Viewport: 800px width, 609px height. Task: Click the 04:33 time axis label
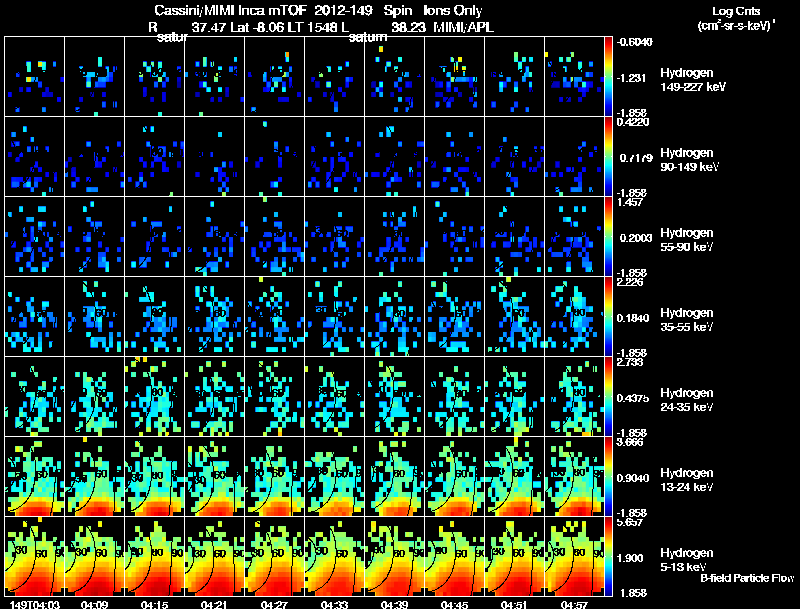(335, 604)
